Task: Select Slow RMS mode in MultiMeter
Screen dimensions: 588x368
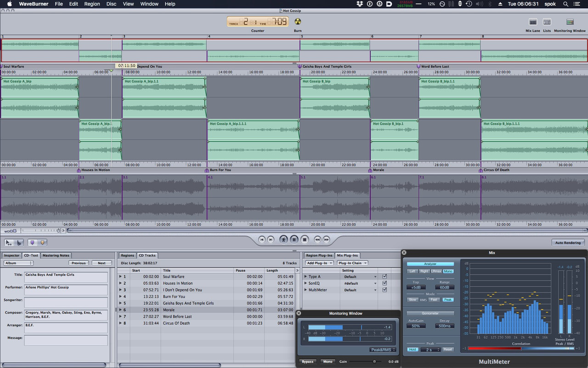Action: (413, 299)
